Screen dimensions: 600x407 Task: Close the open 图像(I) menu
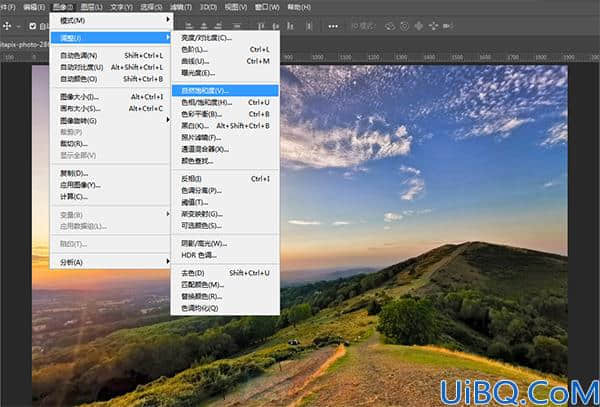coord(62,7)
